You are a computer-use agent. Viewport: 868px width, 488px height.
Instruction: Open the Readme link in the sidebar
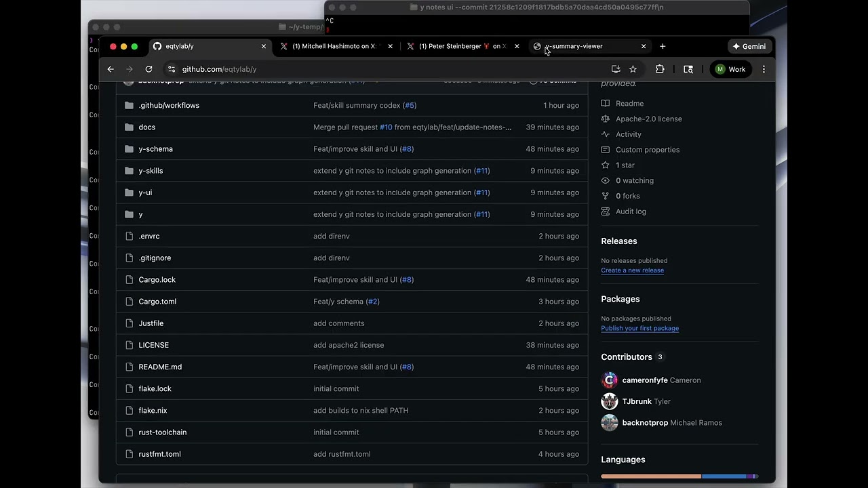click(x=629, y=104)
